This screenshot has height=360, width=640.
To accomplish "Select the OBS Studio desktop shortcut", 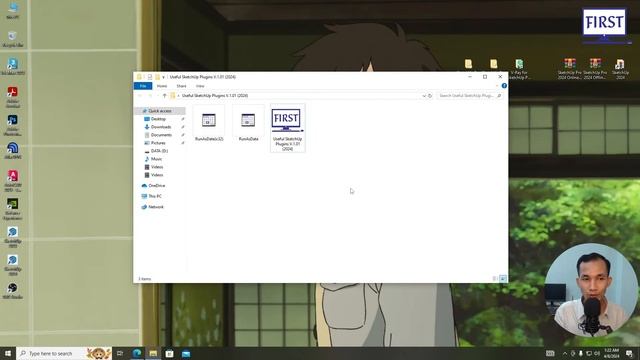I will 13,291.
